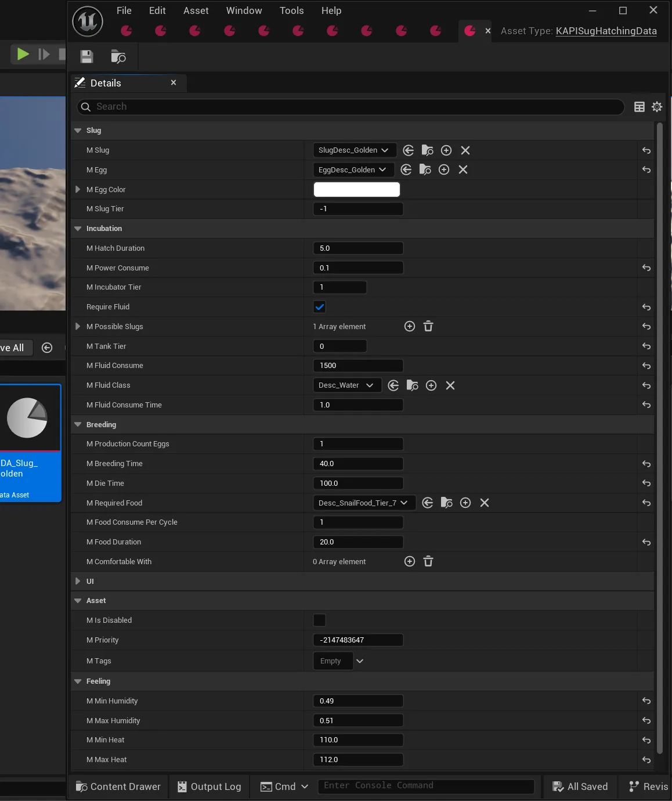Empty the M Comfortable With array

[428, 561]
